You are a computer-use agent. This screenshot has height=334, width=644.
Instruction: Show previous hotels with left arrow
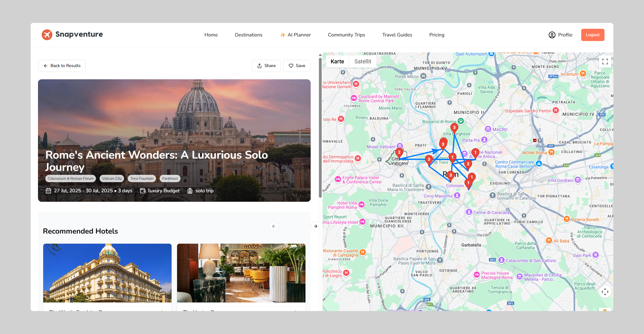(x=274, y=226)
